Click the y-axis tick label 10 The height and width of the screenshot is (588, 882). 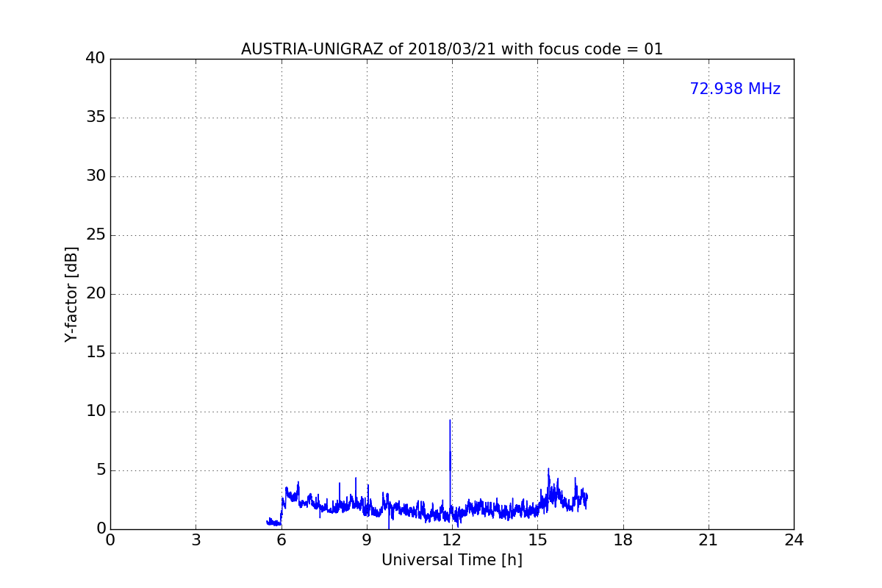pyautogui.click(x=96, y=412)
